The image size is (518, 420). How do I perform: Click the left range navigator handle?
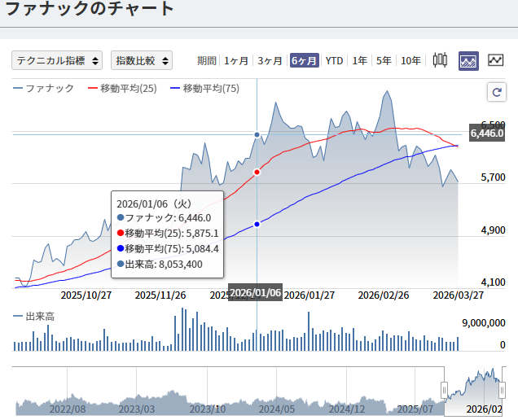point(445,391)
